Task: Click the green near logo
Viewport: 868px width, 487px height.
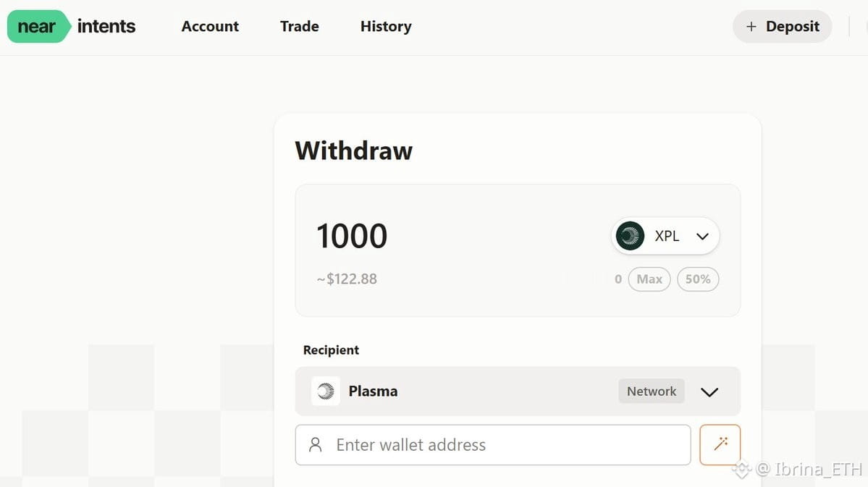Action: 38,27
